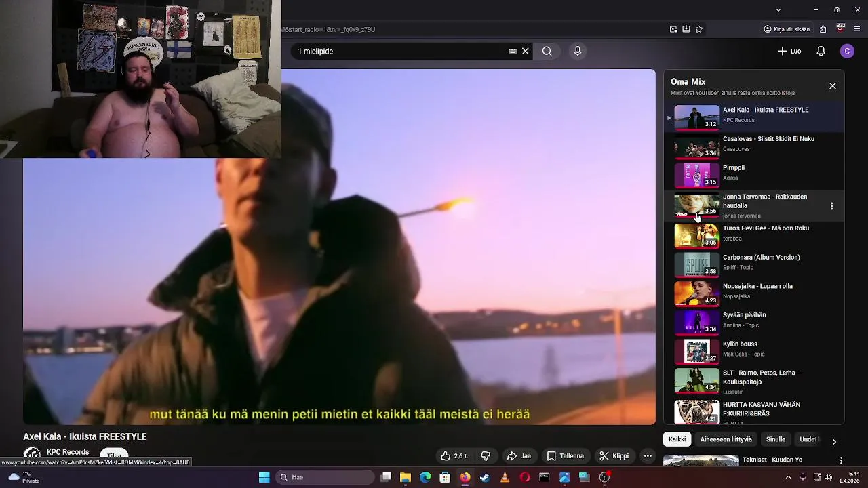This screenshot has height=488, width=868.
Task: Open more actions ellipsis below video
Action: [x=648, y=456]
